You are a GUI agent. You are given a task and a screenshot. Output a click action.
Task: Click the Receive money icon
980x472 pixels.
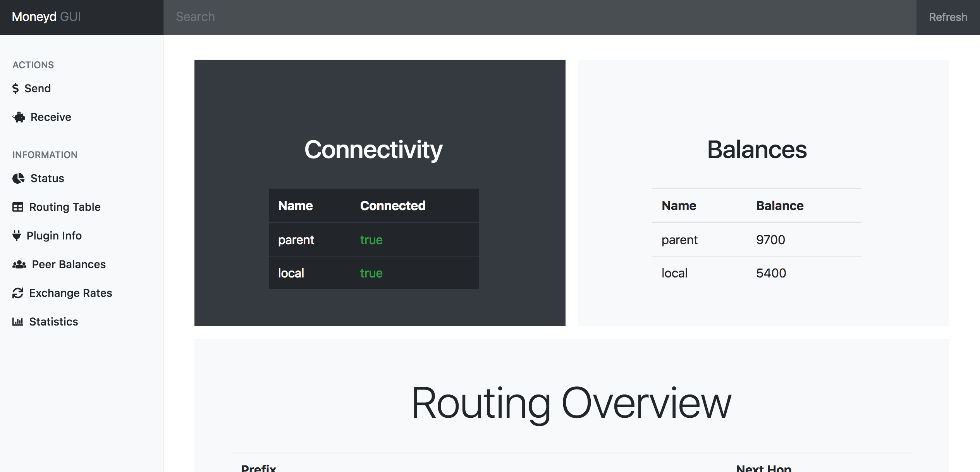point(18,117)
